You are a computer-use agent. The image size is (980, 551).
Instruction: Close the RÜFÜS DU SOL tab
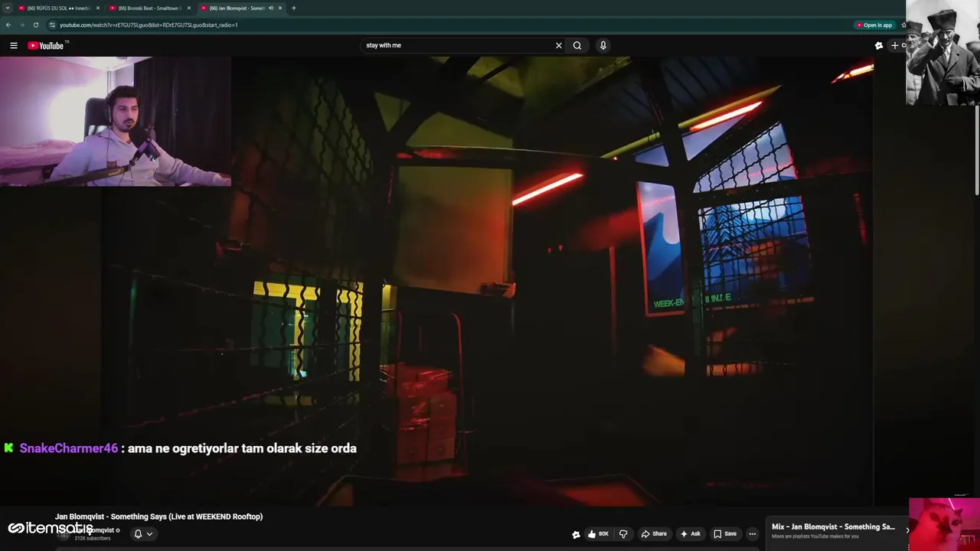(98, 8)
